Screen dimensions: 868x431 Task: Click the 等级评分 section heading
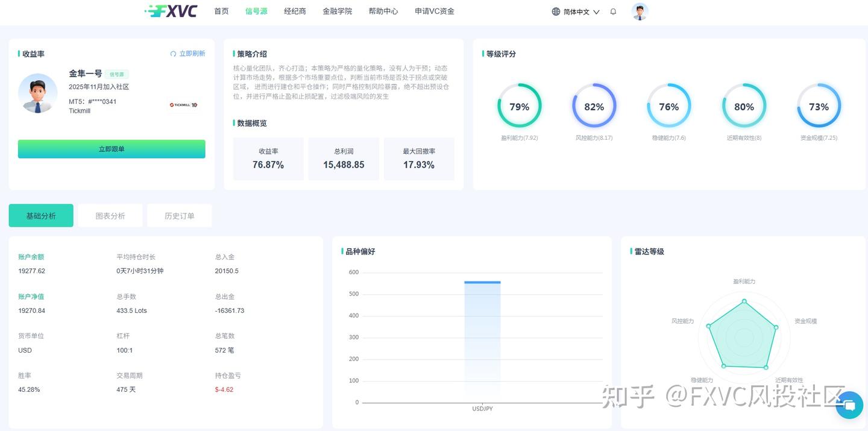pos(501,54)
